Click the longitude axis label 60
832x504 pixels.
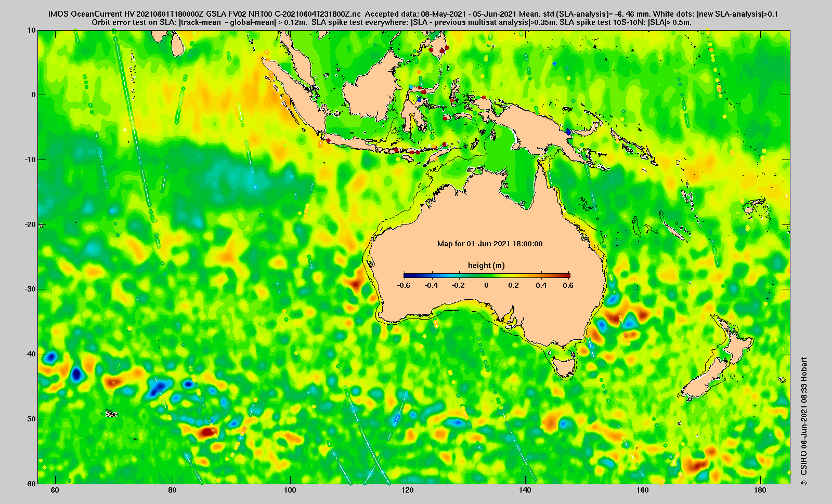(x=55, y=490)
